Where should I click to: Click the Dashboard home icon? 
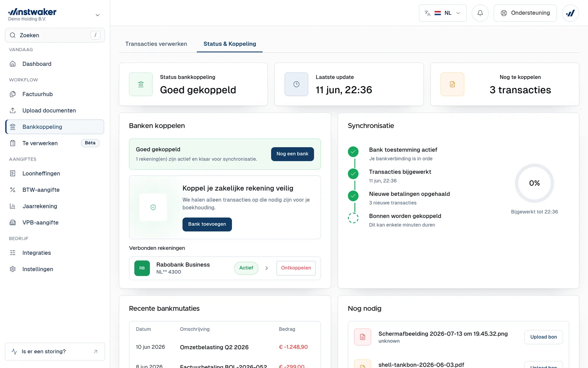point(13,64)
